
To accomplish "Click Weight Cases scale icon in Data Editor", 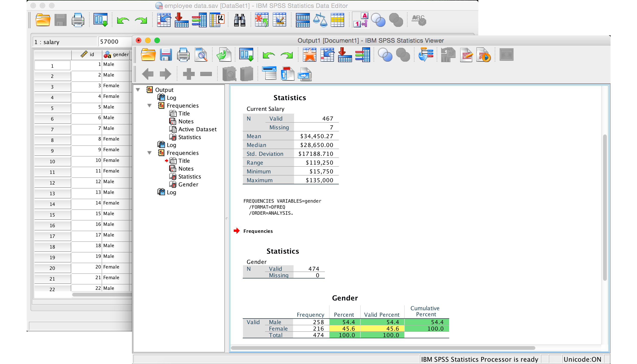I will 320,20.
